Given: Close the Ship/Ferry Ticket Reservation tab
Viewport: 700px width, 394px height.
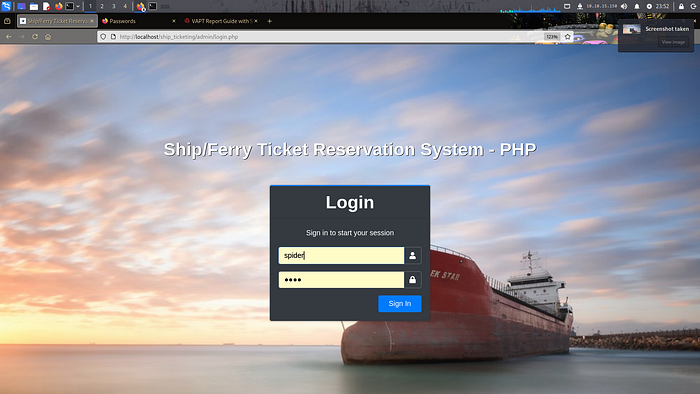Looking at the screenshot, I should (x=92, y=21).
